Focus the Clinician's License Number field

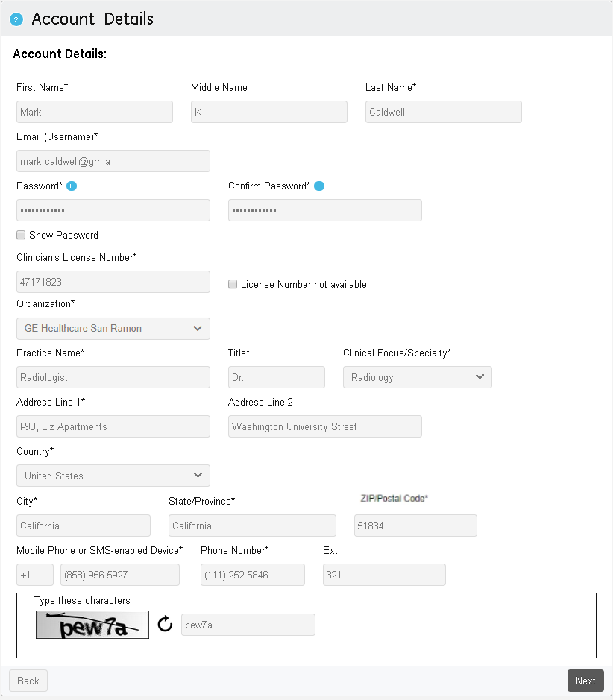113,282
